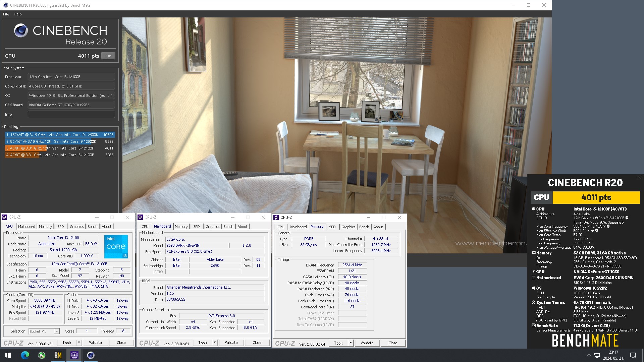Open Mainboard tab in Memory CPU-Z window
Viewport: 644px width, 362px height.
298,227
